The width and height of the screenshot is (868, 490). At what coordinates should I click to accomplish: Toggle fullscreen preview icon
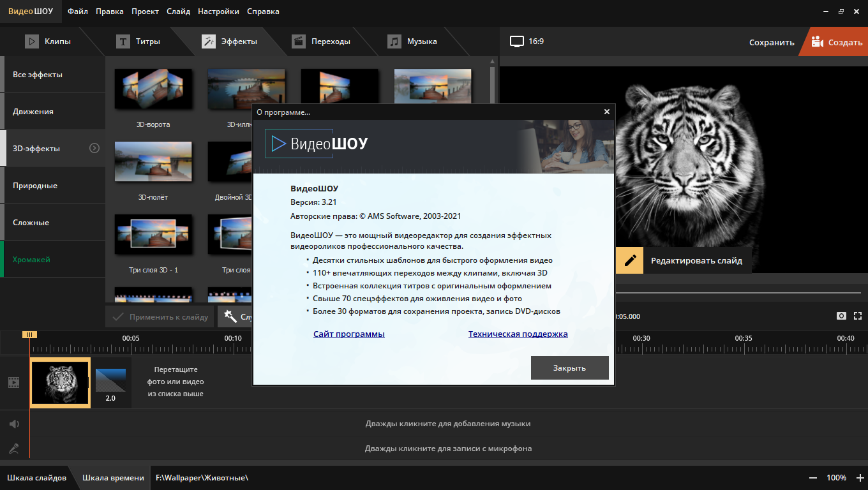pos(858,316)
